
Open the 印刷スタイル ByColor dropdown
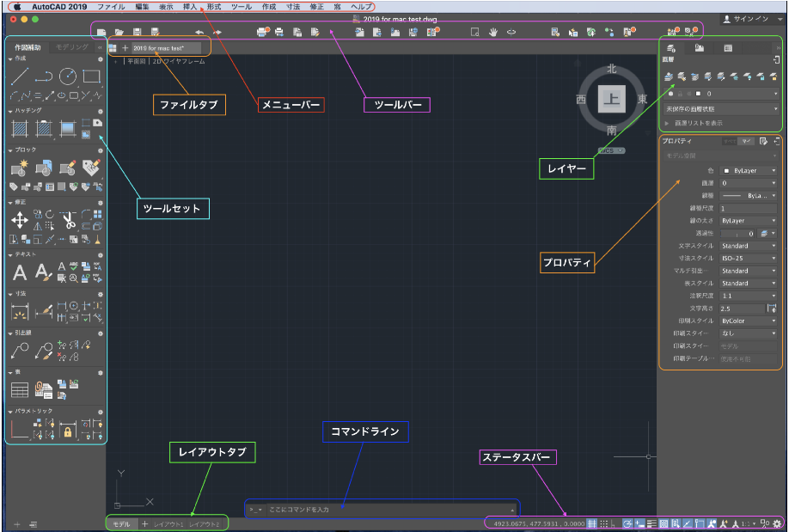click(749, 321)
